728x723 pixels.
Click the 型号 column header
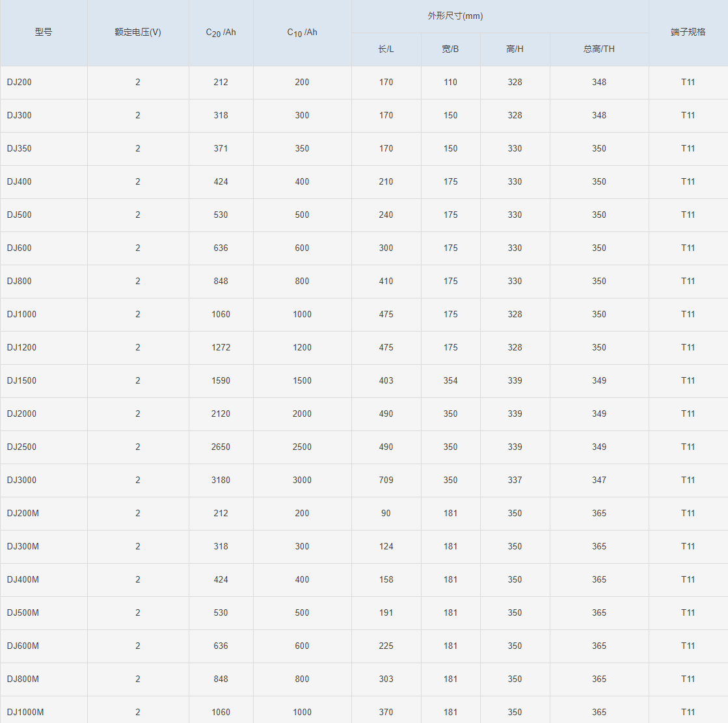(44, 33)
